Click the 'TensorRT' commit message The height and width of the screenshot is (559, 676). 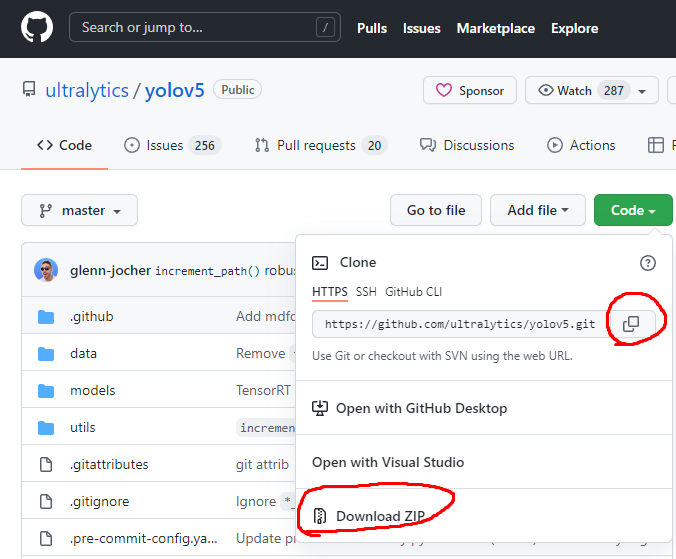263,390
